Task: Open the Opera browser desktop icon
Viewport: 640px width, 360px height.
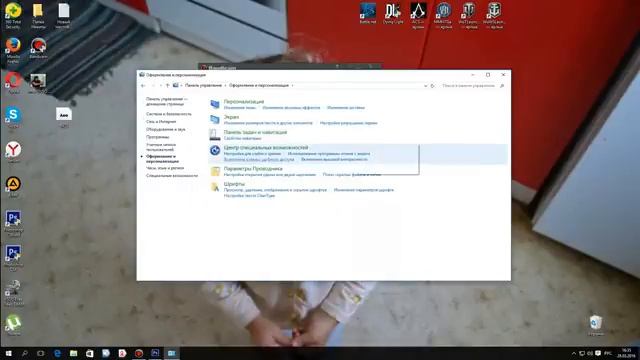Action: [x=13, y=82]
